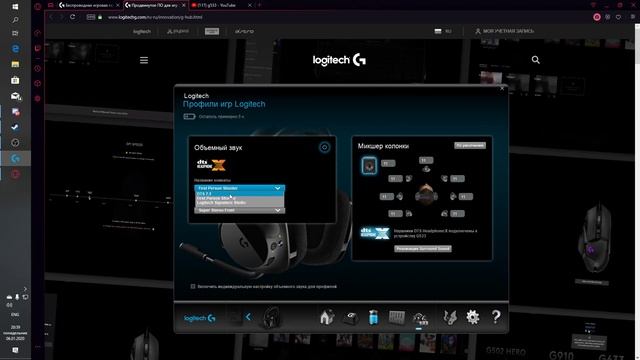This screenshot has width=640, height=360.
Task: Open the G-key customization icon
Action: 350,318
